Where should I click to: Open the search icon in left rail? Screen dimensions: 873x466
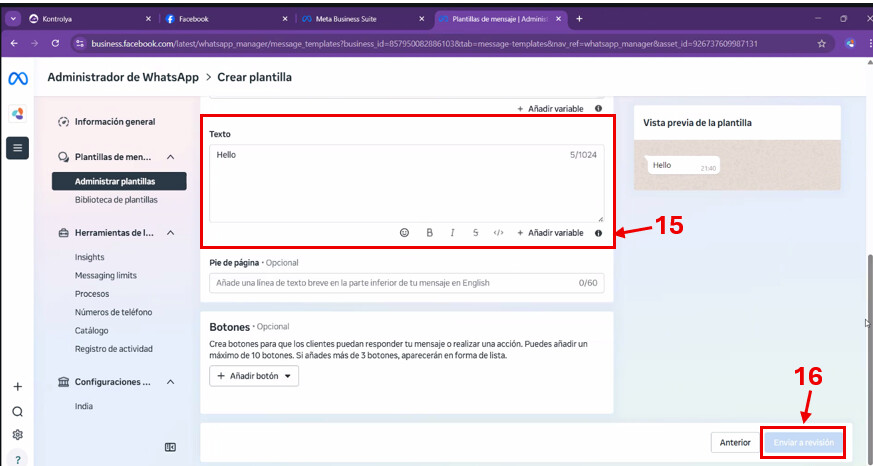(17, 411)
